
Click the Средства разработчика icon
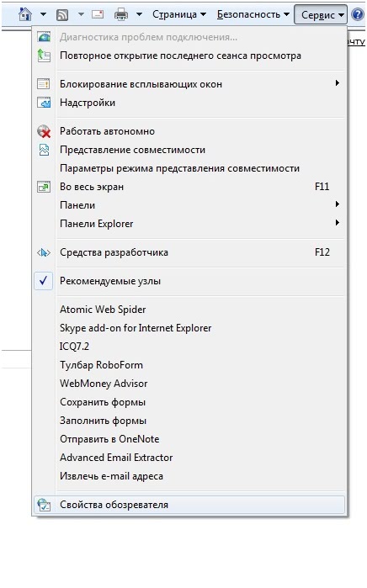coord(44,252)
